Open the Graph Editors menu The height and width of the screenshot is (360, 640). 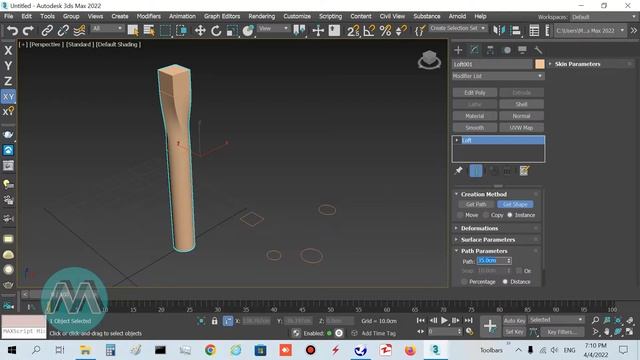point(222,16)
